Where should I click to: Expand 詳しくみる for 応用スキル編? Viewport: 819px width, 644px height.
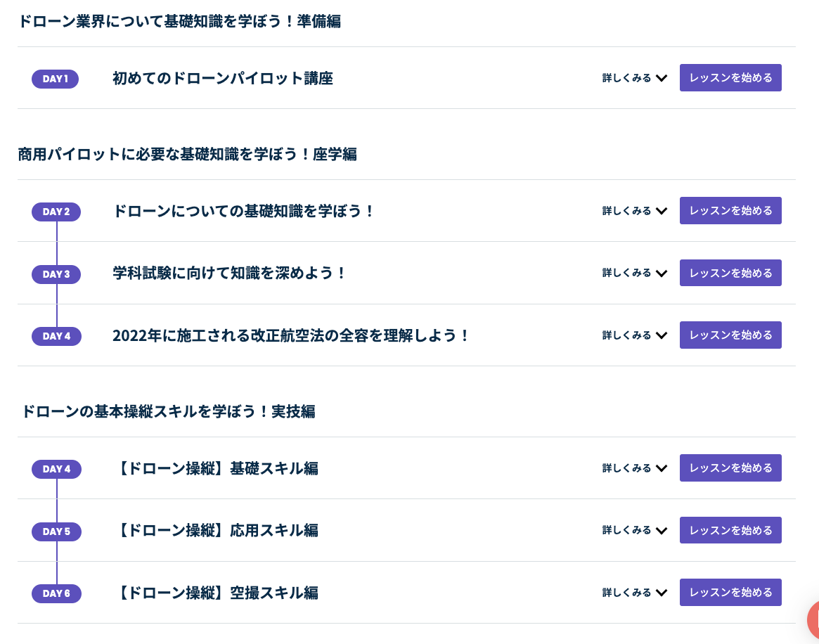click(x=635, y=530)
